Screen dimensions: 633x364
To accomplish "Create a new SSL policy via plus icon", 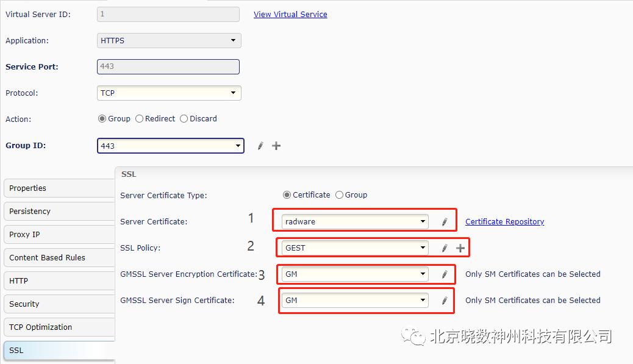I will (x=461, y=248).
